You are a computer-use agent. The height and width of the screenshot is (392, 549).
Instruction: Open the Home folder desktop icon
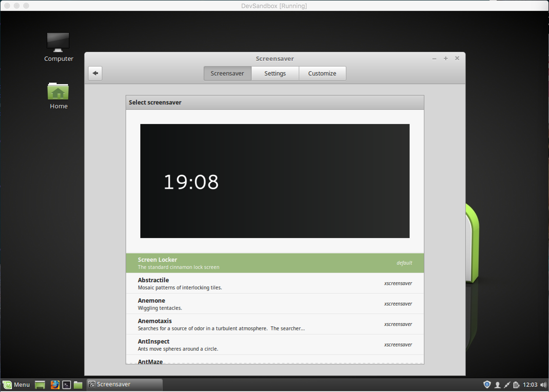[58, 96]
